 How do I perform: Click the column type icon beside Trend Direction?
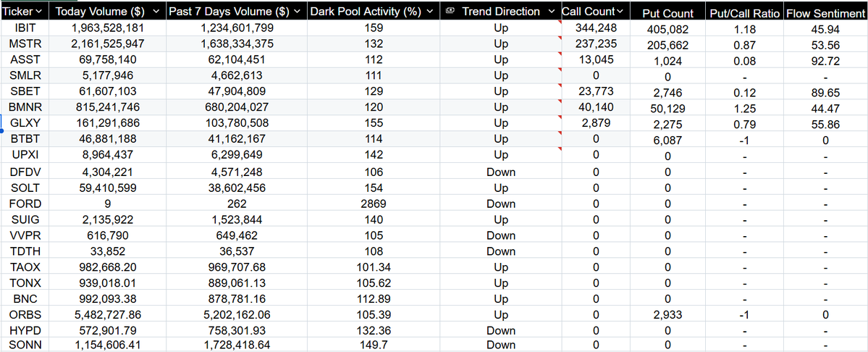pyautogui.click(x=450, y=11)
